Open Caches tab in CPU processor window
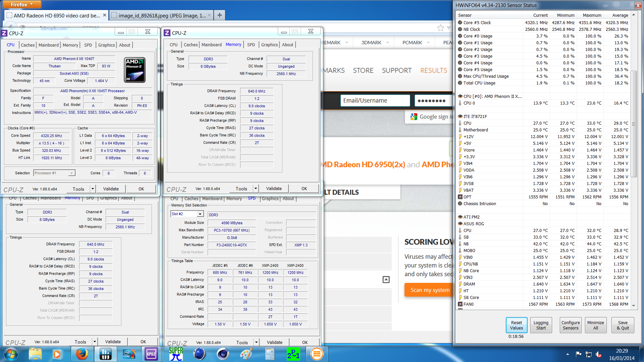 pos(28,45)
